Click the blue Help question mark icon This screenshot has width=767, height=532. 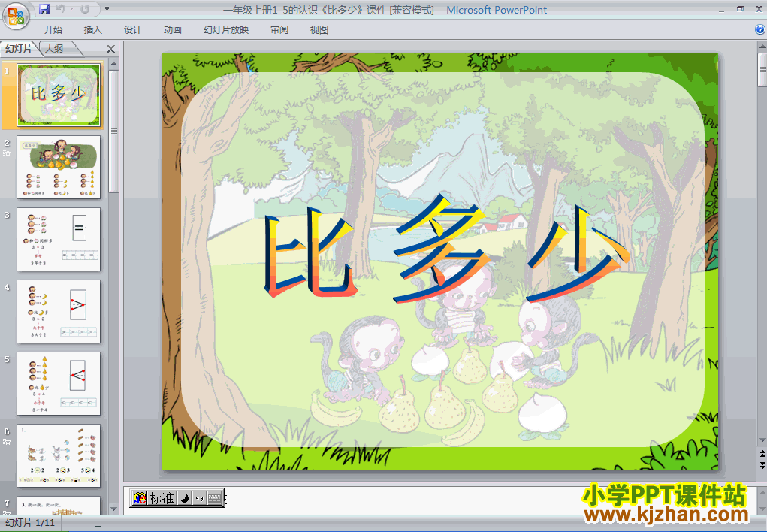point(760,29)
